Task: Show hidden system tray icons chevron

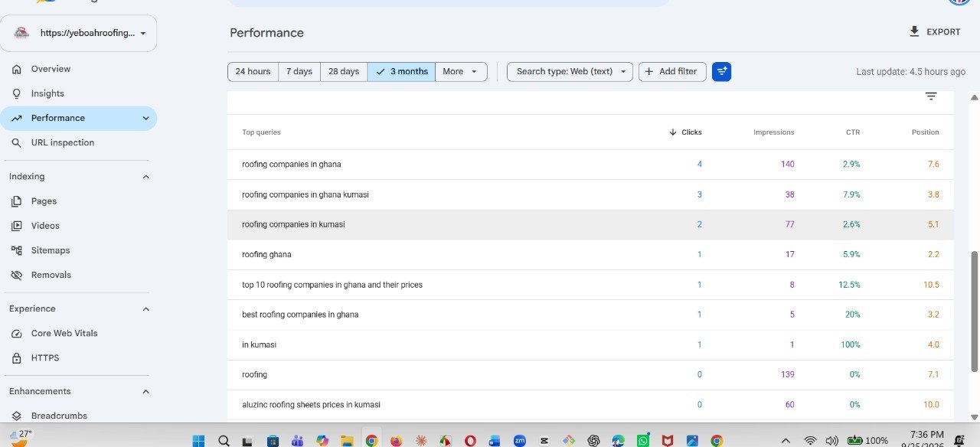Action: (x=786, y=441)
